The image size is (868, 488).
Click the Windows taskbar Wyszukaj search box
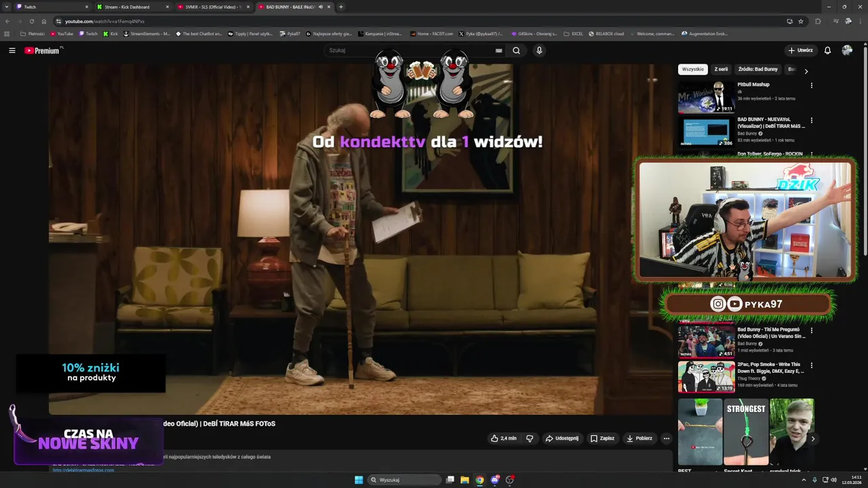405,480
